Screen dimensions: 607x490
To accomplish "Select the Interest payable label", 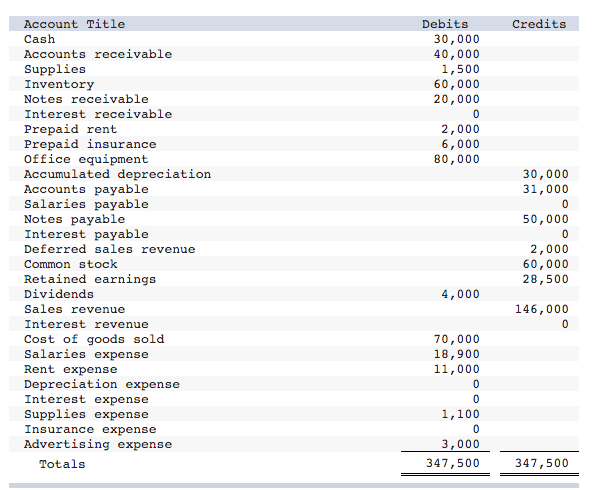I will [x=86, y=234].
